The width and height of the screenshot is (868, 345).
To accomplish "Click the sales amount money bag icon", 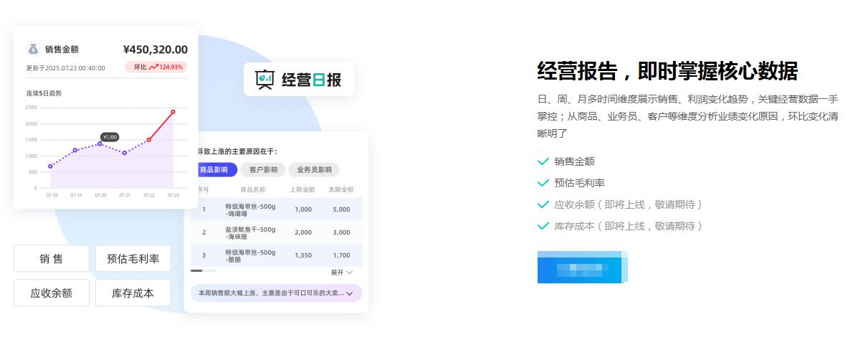I will coord(33,49).
